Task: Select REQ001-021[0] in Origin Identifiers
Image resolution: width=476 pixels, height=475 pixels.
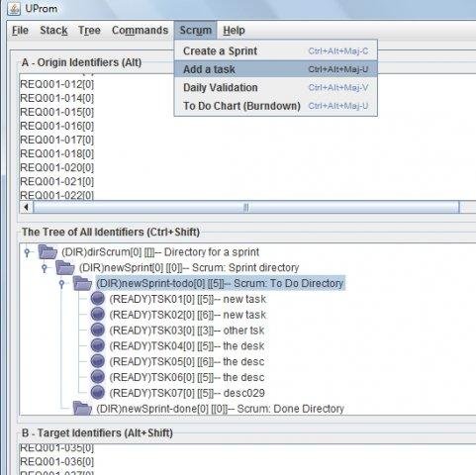Action: 56,181
